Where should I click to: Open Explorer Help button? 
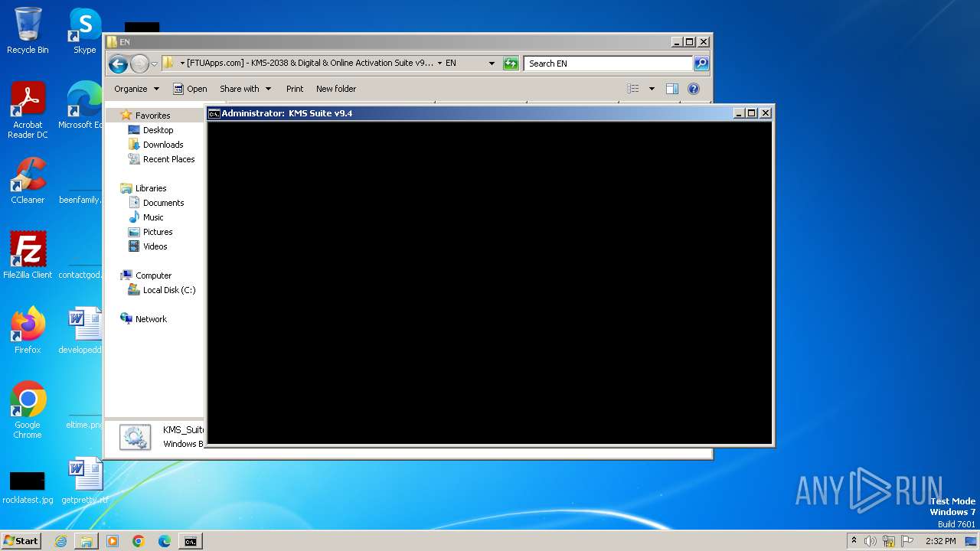694,89
